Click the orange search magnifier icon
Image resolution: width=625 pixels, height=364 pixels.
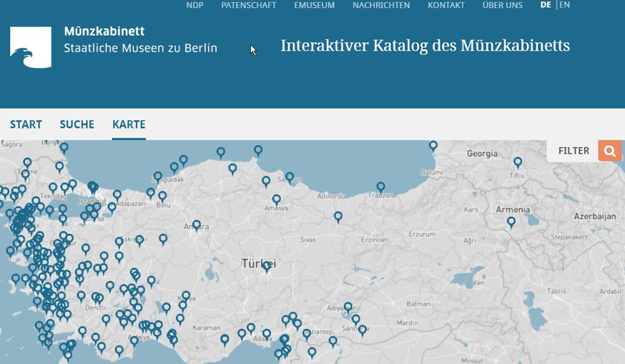[609, 151]
